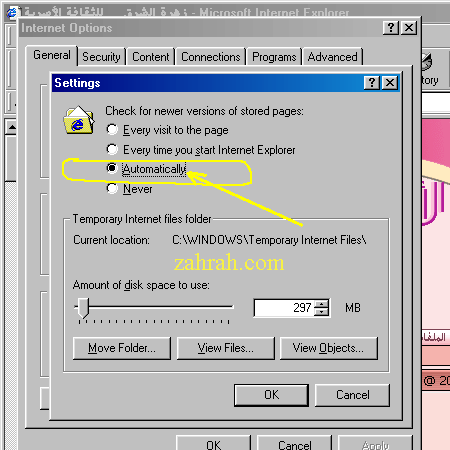Open the Advanced tab
Image resolution: width=450 pixels, height=450 pixels.
coord(332,57)
